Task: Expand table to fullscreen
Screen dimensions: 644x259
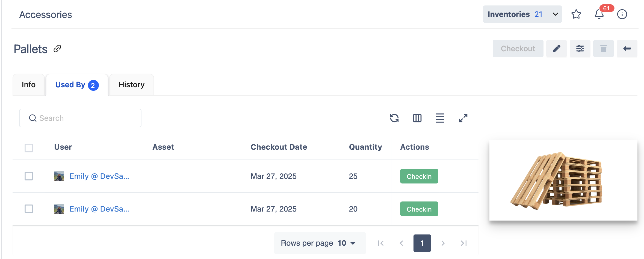Action: click(463, 118)
